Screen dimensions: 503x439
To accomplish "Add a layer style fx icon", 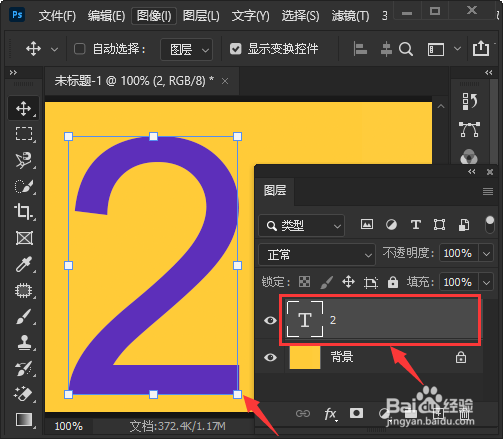I will click(x=330, y=414).
